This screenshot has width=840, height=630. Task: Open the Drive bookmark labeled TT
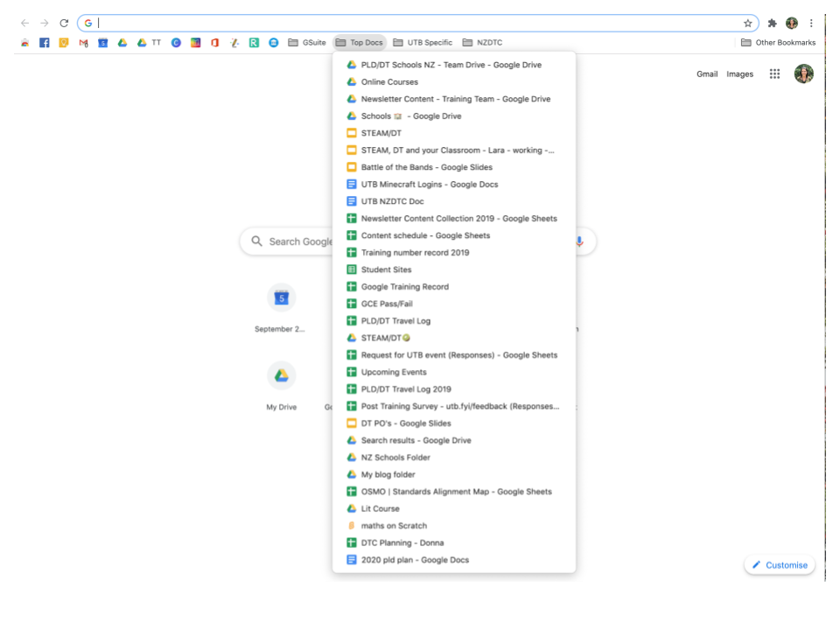[x=149, y=43]
